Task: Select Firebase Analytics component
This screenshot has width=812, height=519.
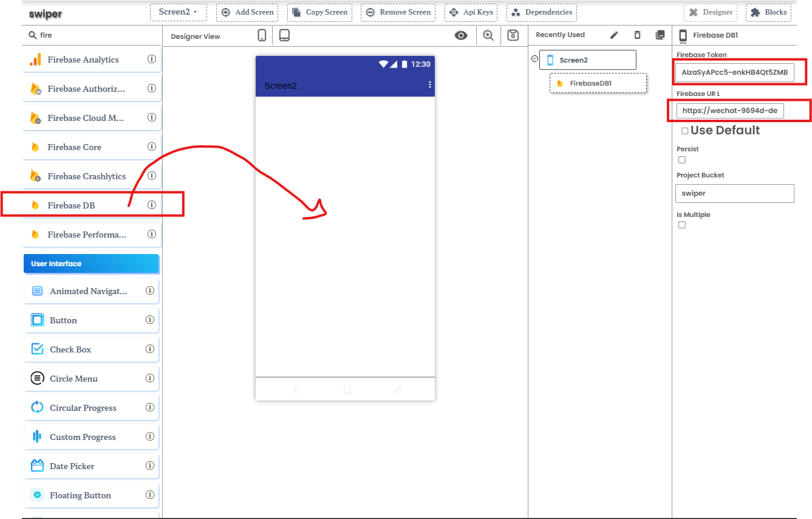Action: [x=91, y=60]
